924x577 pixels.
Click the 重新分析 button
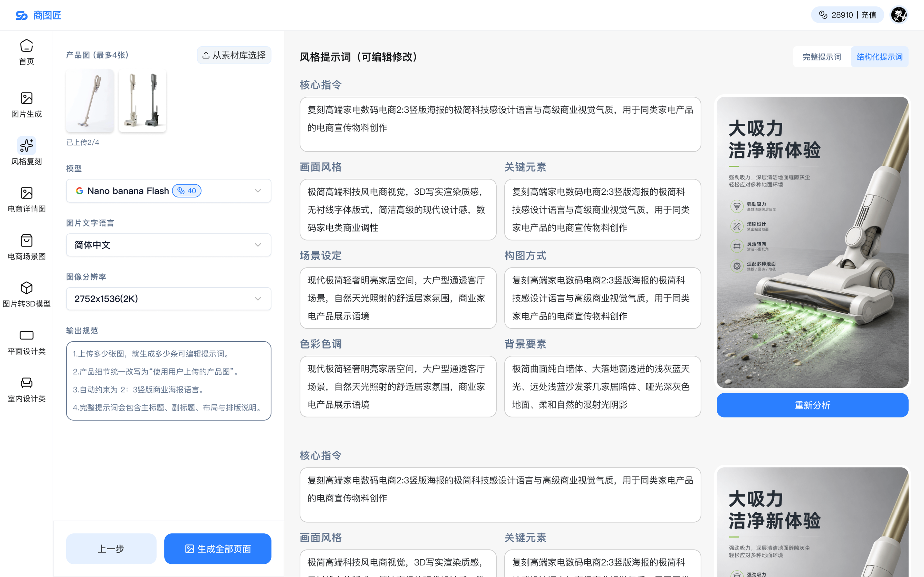coord(812,405)
